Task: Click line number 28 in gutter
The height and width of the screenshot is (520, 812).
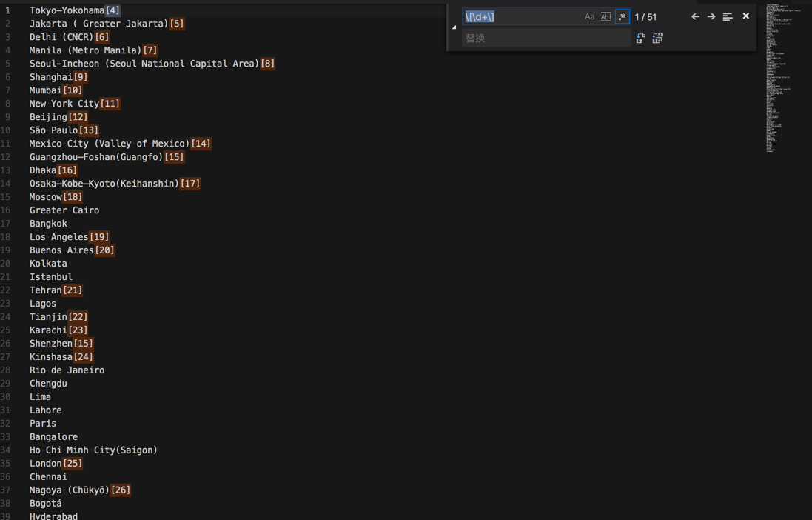Action: 5,370
